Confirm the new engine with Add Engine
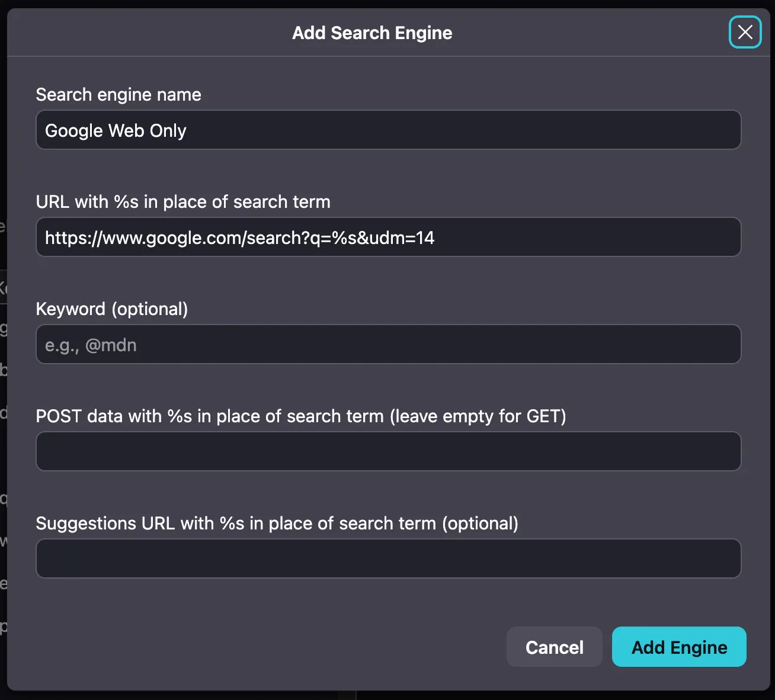Screen dimensions: 775x700 [x=678, y=647]
